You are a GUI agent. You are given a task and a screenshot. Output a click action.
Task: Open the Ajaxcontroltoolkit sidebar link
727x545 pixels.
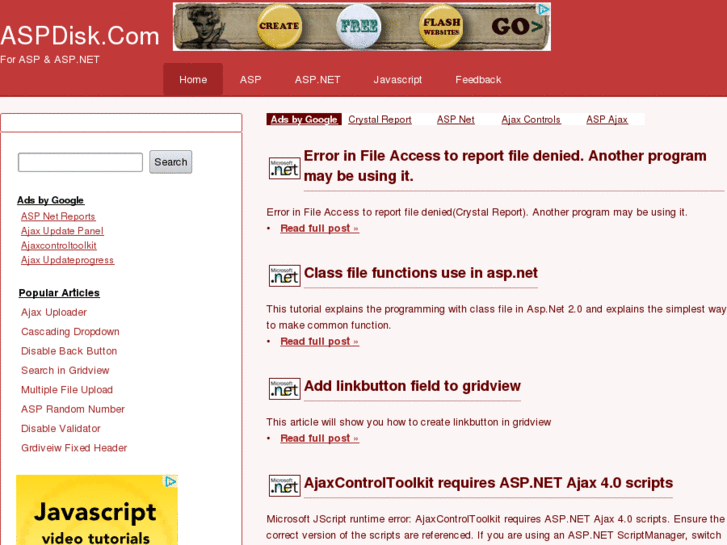point(58,246)
